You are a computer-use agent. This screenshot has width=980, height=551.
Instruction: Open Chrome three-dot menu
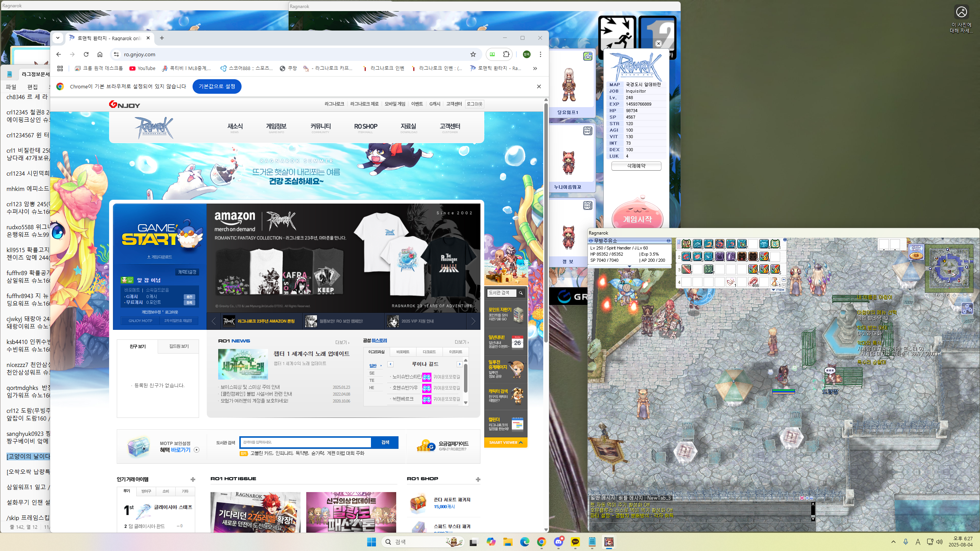coord(541,54)
